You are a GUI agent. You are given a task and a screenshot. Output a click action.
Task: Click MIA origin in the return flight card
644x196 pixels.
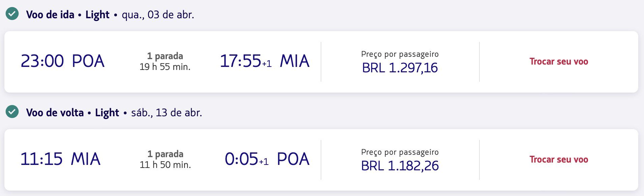[86, 159]
